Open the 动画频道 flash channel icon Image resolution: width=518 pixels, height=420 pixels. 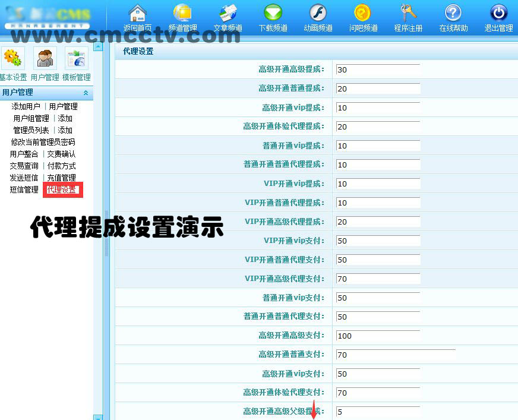(x=318, y=13)
